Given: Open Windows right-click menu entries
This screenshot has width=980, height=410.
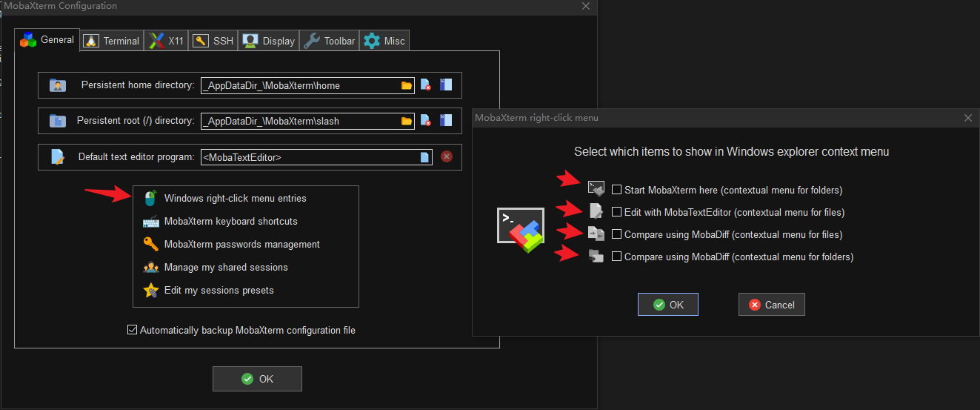Looking at the screenshot, I should pos(236,199).
